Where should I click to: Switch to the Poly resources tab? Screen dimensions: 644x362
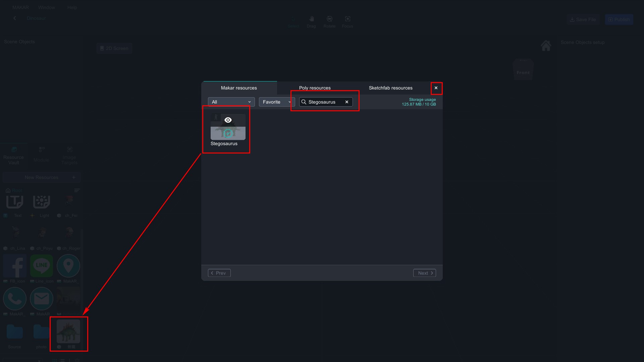(x=315, y=88)
